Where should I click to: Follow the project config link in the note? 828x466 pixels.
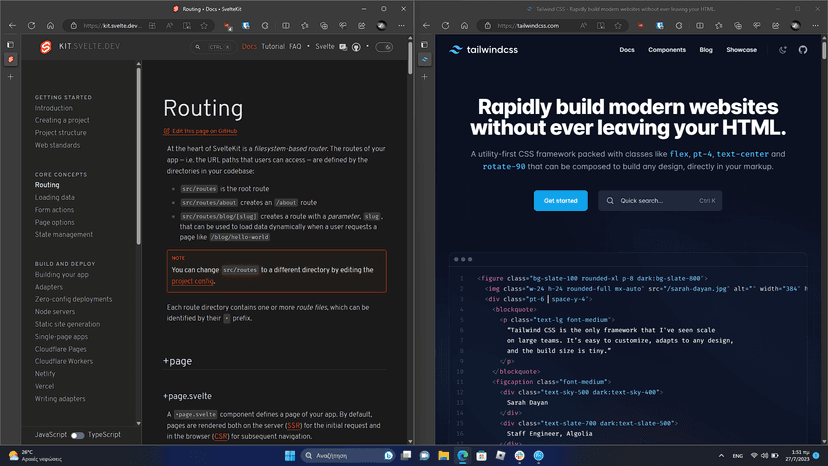(x=192, y=282)
